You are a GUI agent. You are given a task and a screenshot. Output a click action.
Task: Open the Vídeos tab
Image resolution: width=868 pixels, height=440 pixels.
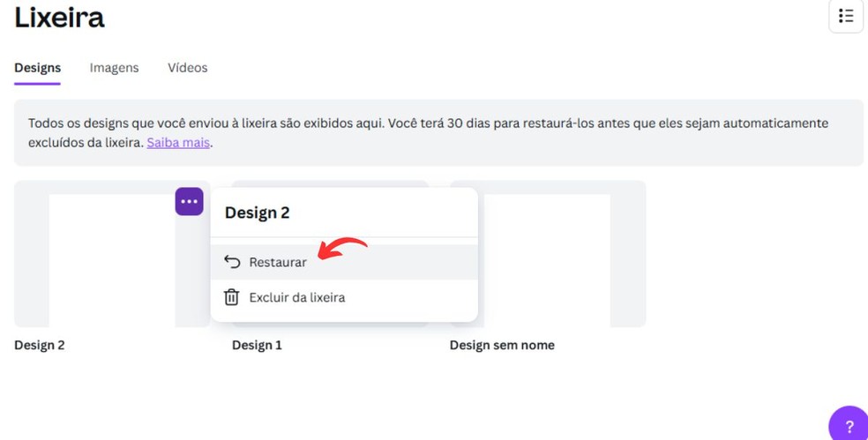(x=187, y=68)
